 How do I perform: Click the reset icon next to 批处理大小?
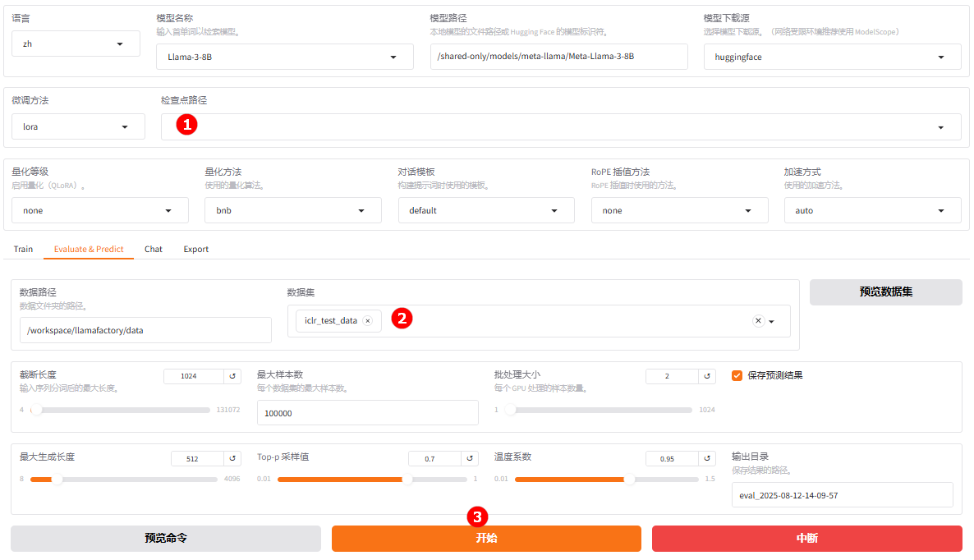[x=707, y=376]
